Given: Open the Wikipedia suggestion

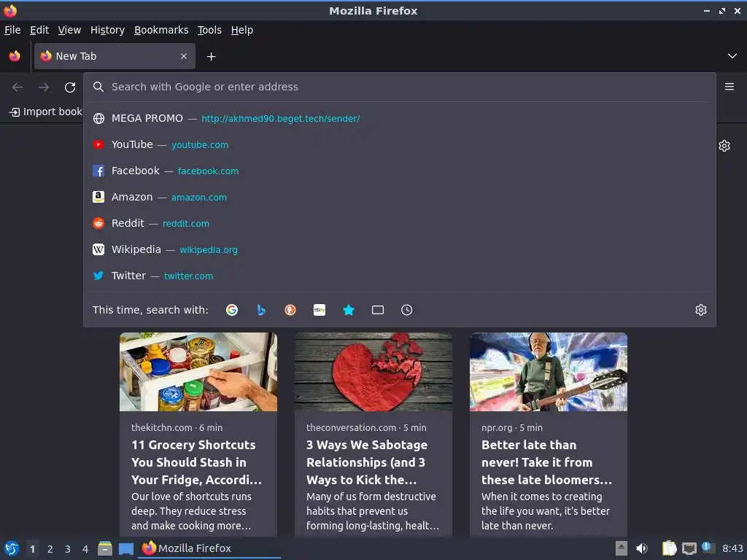Looking at the screenshot, I should (x=399, y=249).
